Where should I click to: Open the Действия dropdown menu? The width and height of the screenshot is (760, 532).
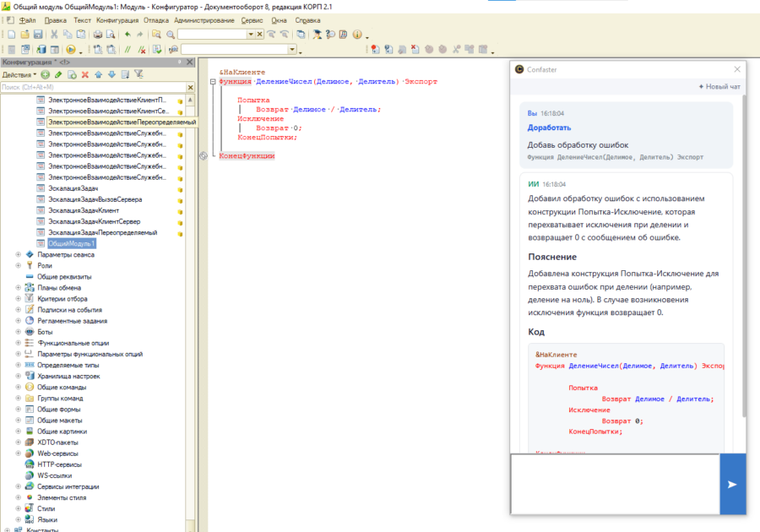click(x=19, y=74)
